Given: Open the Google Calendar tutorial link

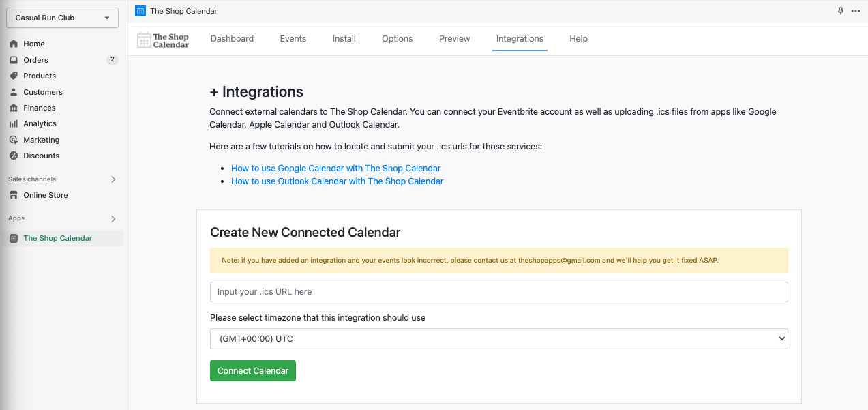Looking at the screenshot, I should coord(336,169).
